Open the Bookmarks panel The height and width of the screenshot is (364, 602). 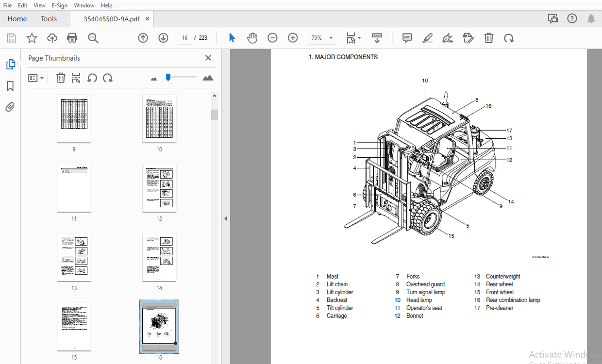point(10,86)
